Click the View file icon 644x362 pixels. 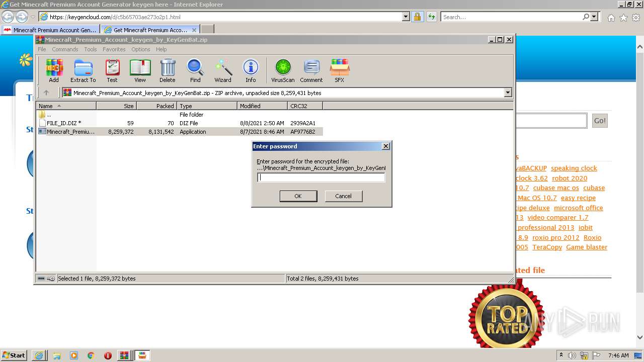pos(140,70)
